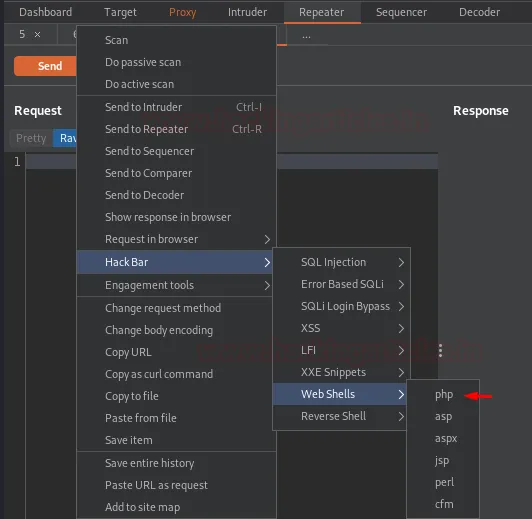
Task: Choose Paste from file
Action: click(x=175, y=418)
